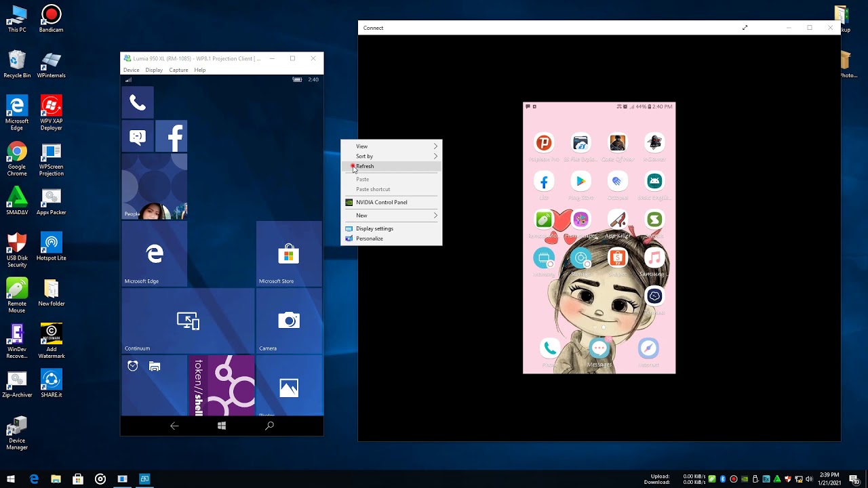Open the token//shell tile on the Lumia screen
The height and width of the screenshot is (488, 868).
click(222, 386)
